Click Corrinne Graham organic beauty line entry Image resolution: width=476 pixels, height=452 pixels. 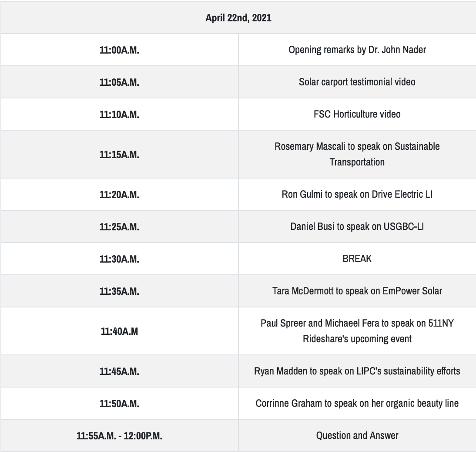357,403
